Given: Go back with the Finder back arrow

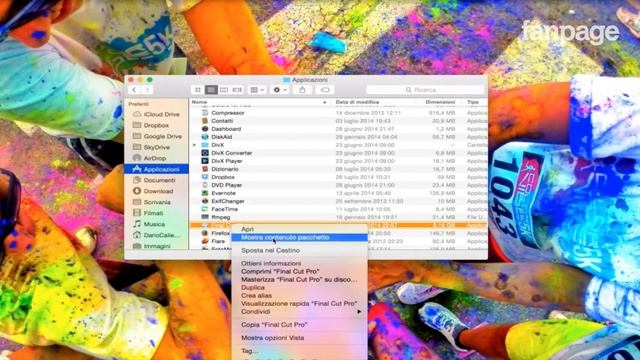Looking at the screenshot, I should [134, 90].
